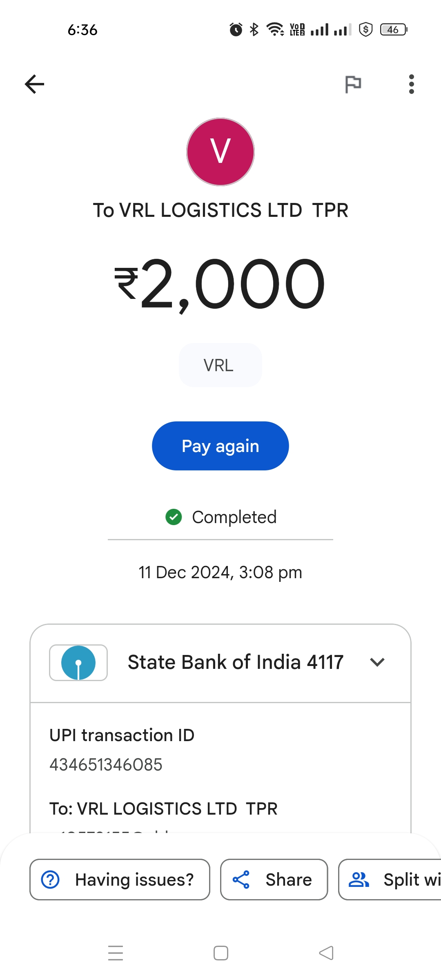Tap the V recipient avatar
Screen dimensions: 441x980
(x=220, y=152)
